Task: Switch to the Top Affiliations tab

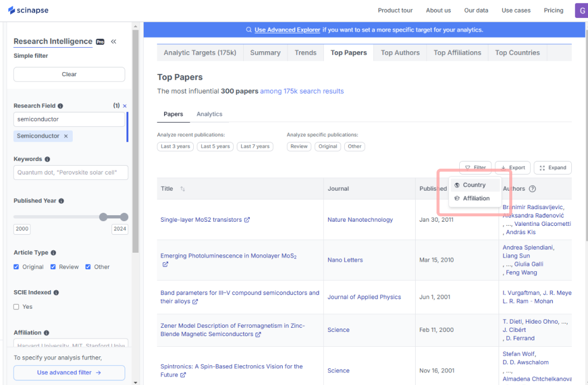Action: coord(457,53)
